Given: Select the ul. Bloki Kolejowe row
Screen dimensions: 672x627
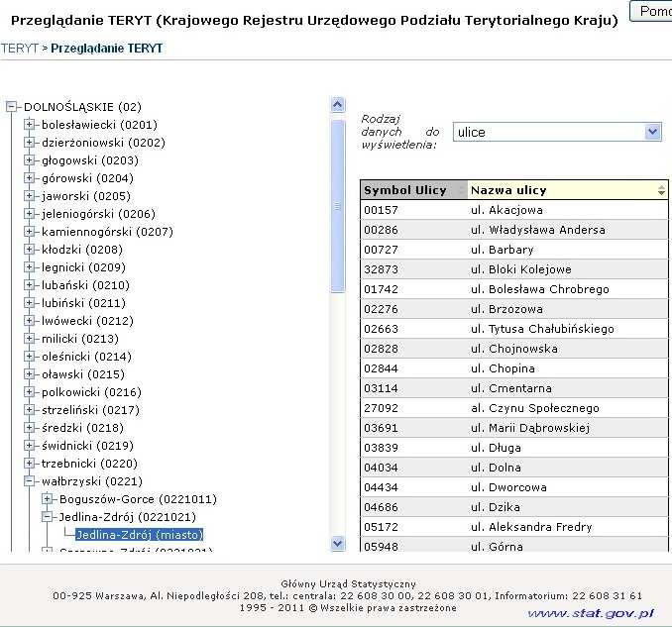Looking at the screenshot, I should pos(514,269).
